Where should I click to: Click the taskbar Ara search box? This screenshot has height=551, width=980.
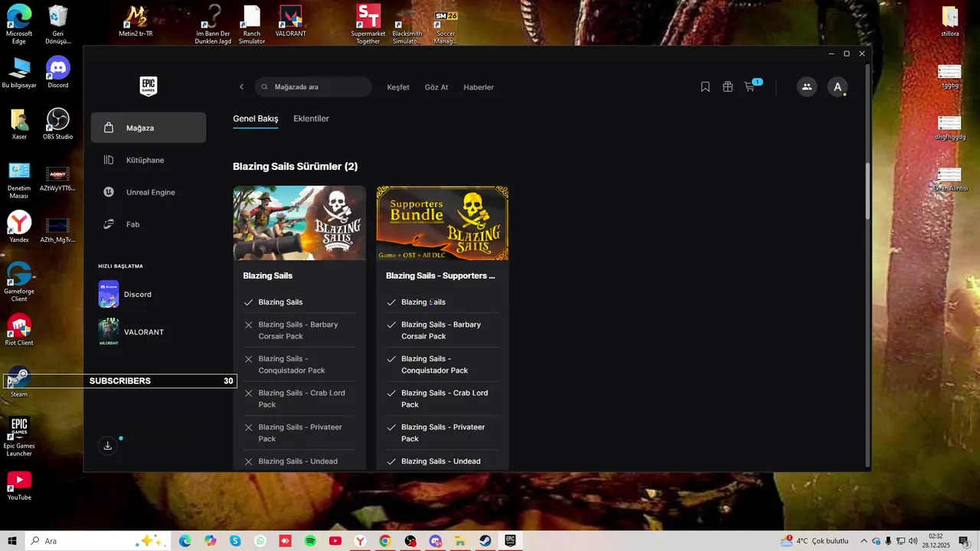(x=98, y=541)
